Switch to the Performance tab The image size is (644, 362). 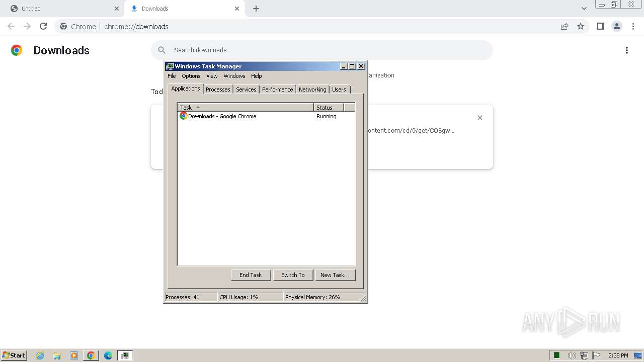pyautogui.click(x=277, y=89)
